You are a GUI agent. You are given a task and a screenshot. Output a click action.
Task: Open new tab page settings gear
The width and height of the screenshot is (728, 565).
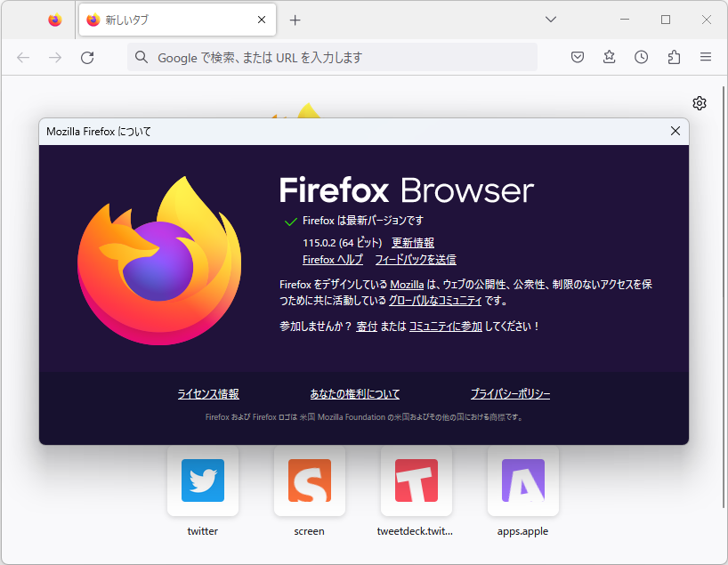point(700,103)
